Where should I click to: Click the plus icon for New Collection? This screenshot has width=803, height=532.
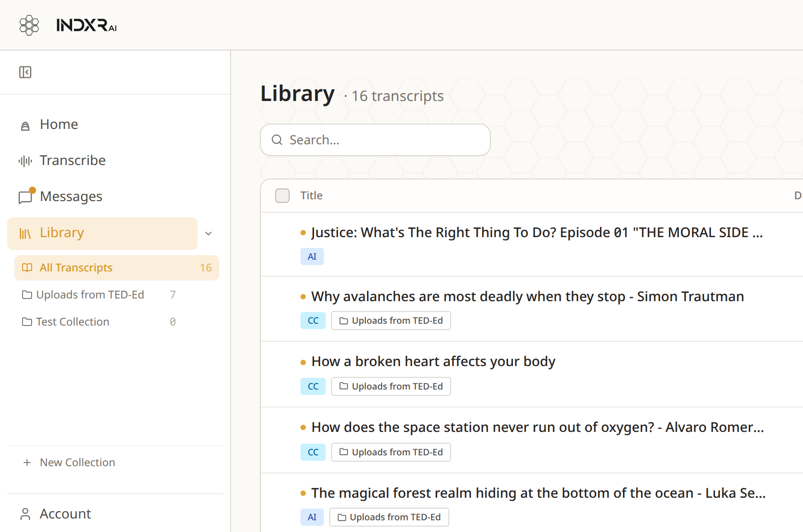(27, 463)
